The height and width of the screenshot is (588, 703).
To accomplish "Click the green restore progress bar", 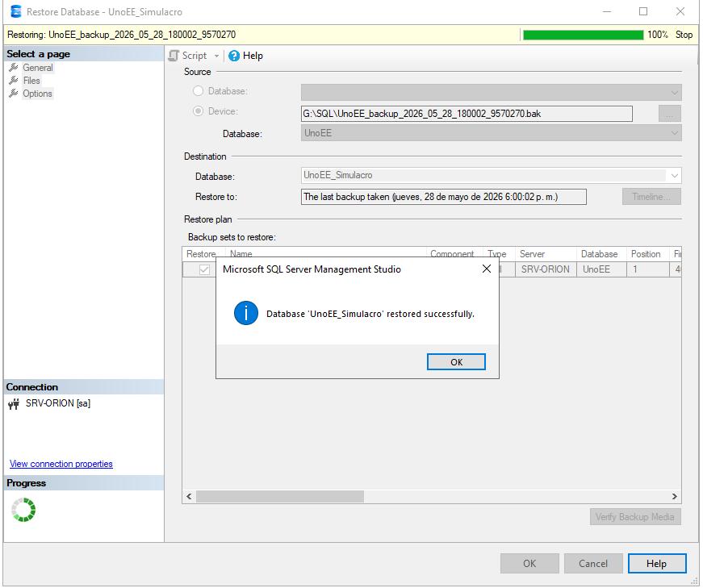I will point(583,35).
